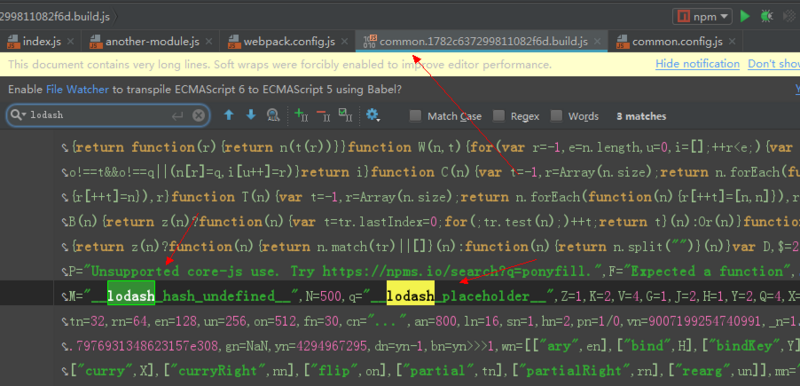Click the 'This document contains very long lines' notice
The image size is (800, 386).
(280, 65)
